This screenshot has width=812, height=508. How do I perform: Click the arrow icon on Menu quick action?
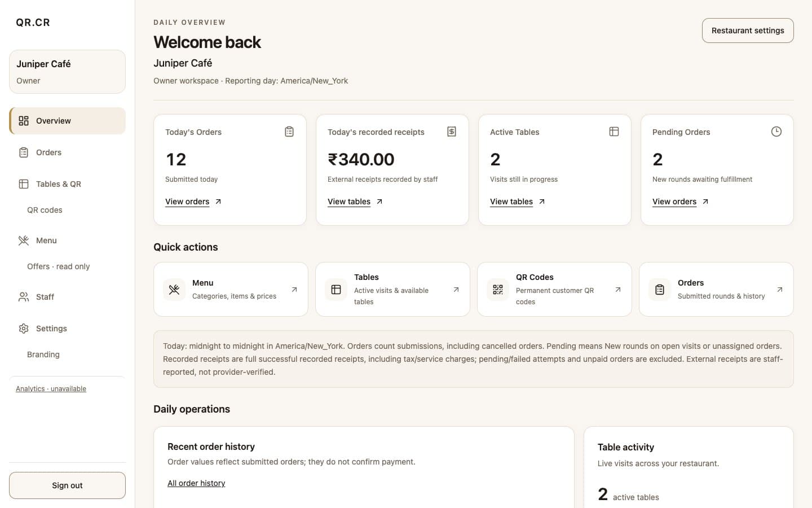[294, 290]
